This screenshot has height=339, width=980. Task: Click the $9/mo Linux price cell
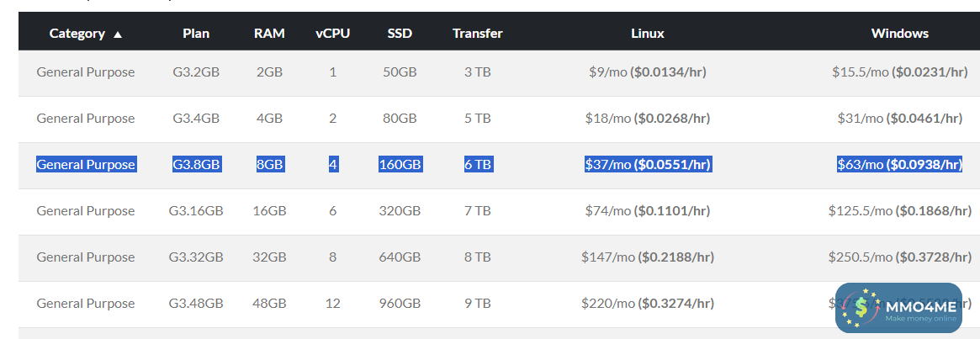(x=647, y=72)
